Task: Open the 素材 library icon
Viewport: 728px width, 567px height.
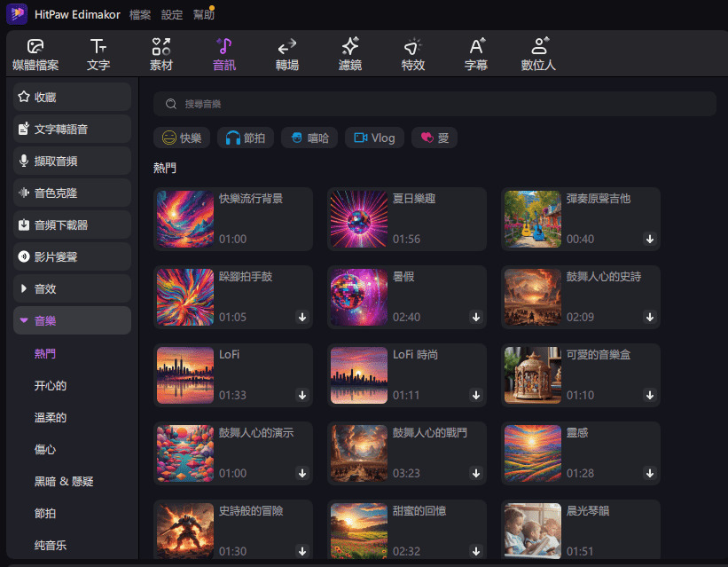Action: coord(160,53)
